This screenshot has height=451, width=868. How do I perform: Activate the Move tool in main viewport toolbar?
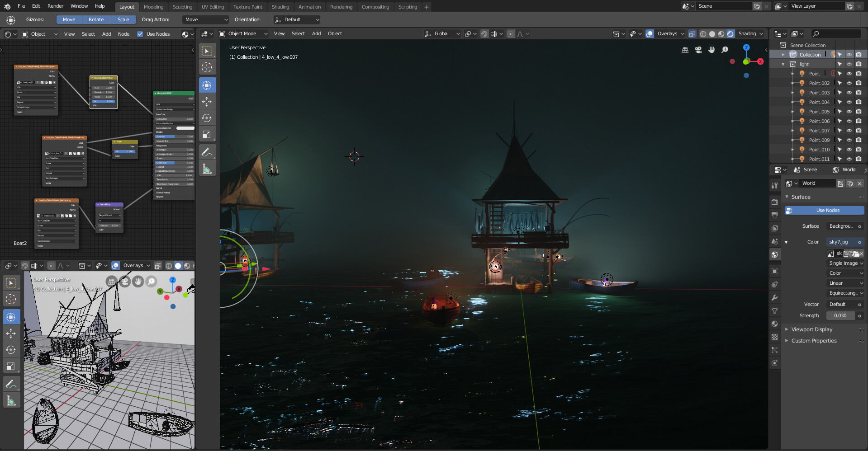207,102
